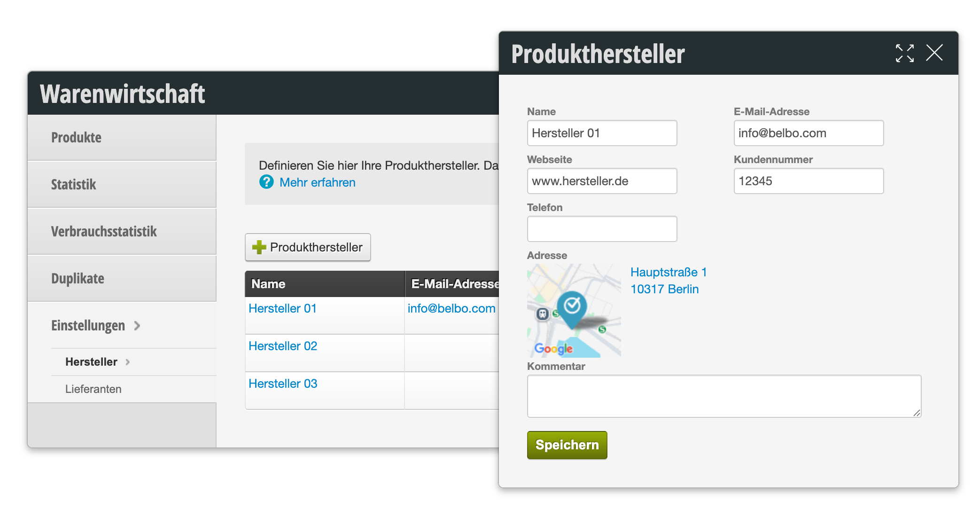The height and width of the screenshot is (517, 980).
Task: Expand the Produkthersteller dialog to fullscreen
Action: point(904,53)
